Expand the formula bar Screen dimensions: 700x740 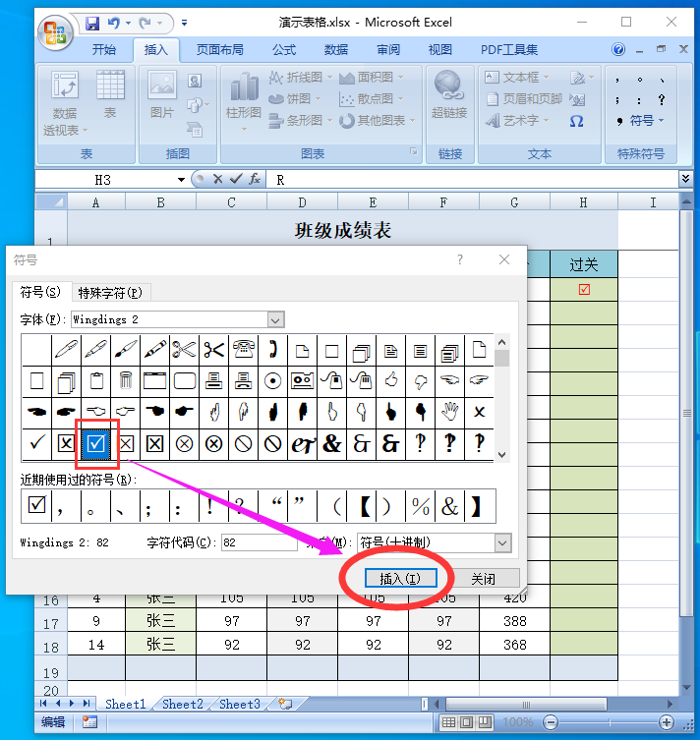pos(686,179)
